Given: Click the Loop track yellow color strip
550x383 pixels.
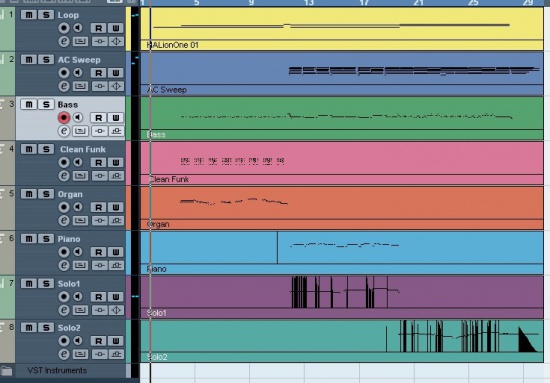Looking at the screenshot, I should tap(128, 29).
